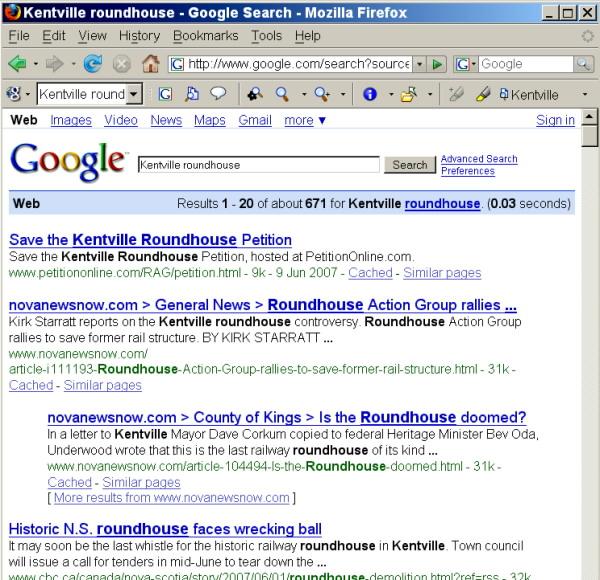Click the Google site search G icon in Googlebar
The width and height of the screenshot is (600, 580).
tap(165, 94)
